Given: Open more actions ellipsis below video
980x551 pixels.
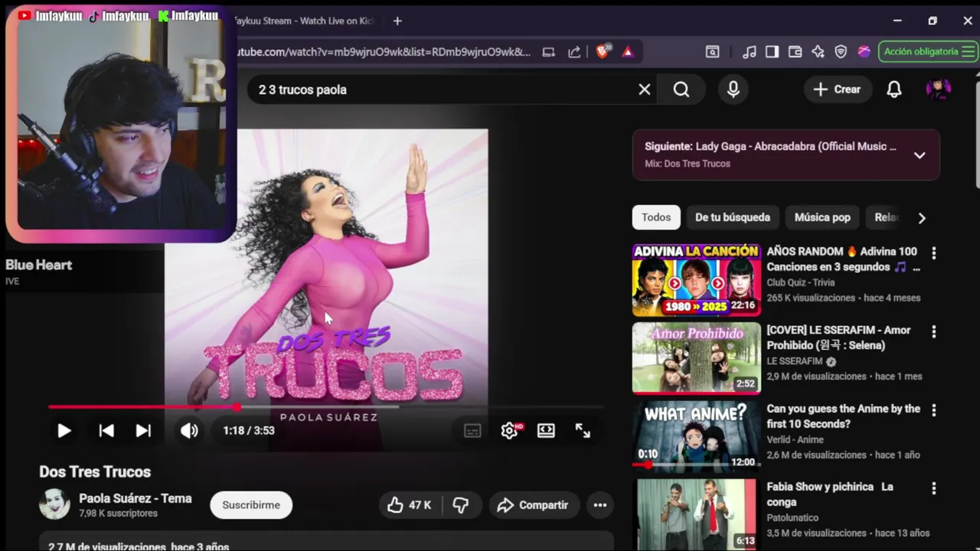Looking at the screenshot, I should (x=600, y=505).
